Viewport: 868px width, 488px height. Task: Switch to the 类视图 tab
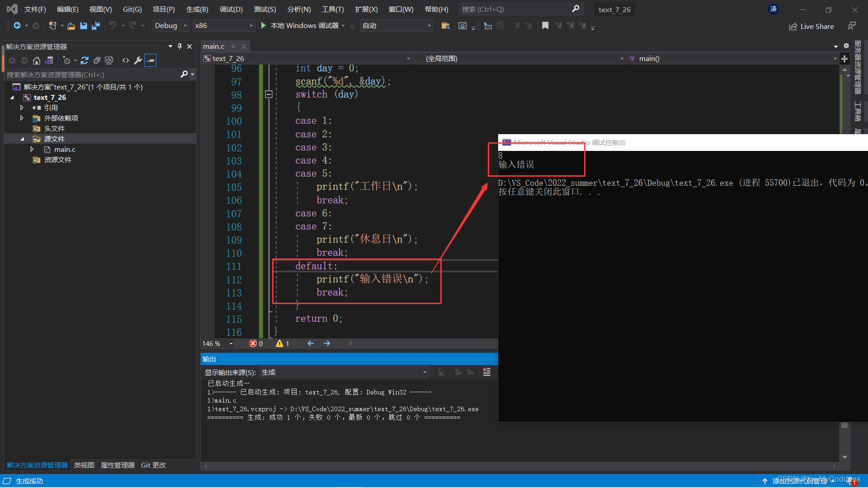point(84,465)
